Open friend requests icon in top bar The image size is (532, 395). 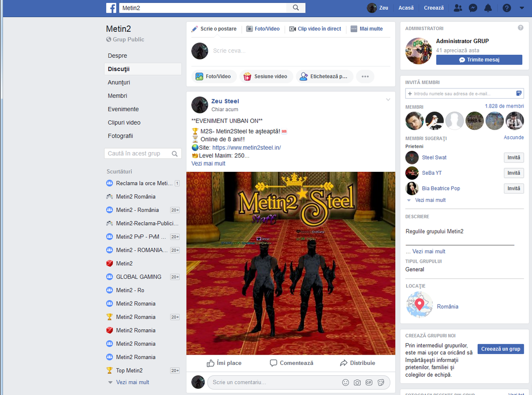457,8
